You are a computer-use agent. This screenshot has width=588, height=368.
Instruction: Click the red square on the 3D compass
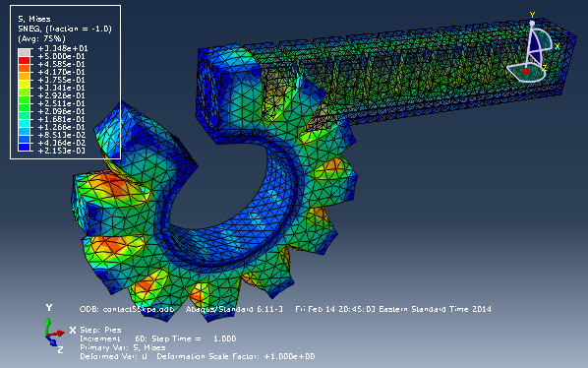pyautogui.click(x=525, y=71)
